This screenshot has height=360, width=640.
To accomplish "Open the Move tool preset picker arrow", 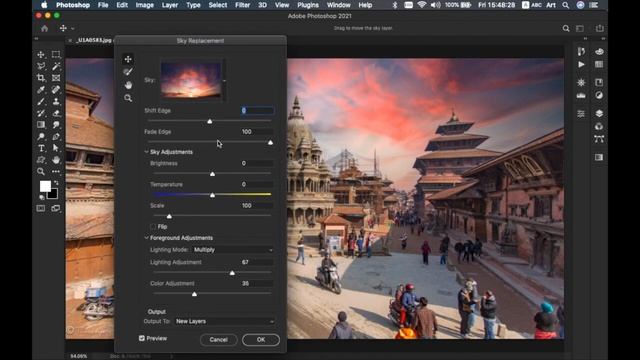I will (x=73, y=29).
